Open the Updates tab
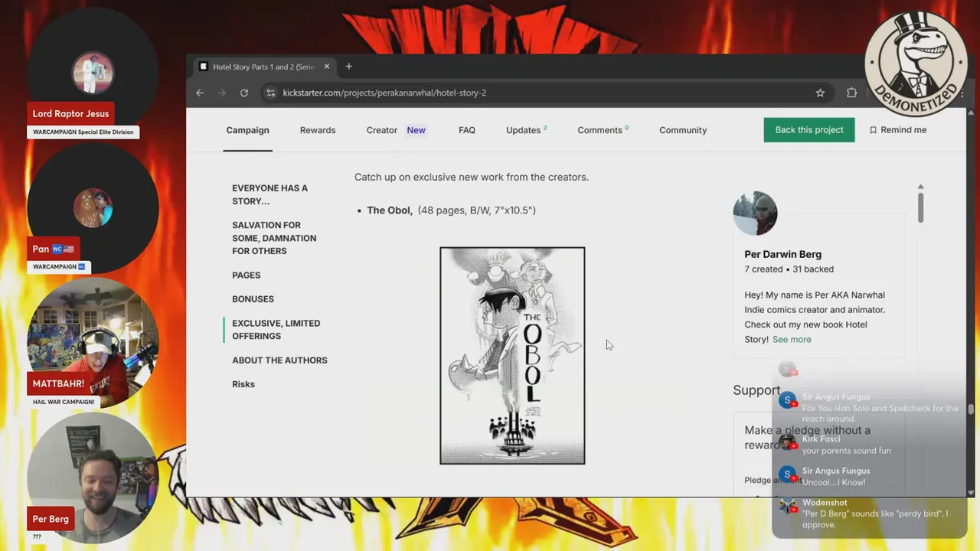The width and height of the screenshot is (980, 551). coord(526,130)
